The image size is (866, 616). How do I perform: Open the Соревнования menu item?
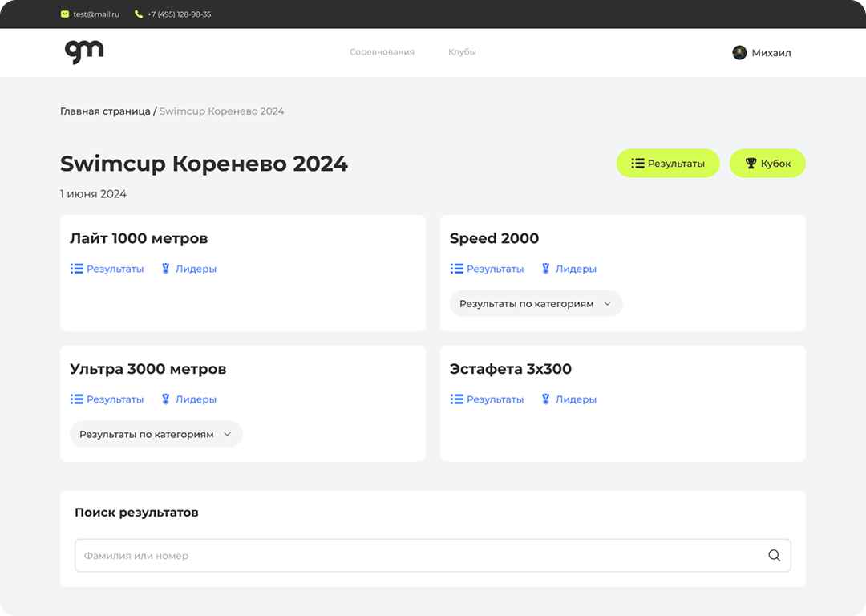pyautogui.click(x=382, y=52)
